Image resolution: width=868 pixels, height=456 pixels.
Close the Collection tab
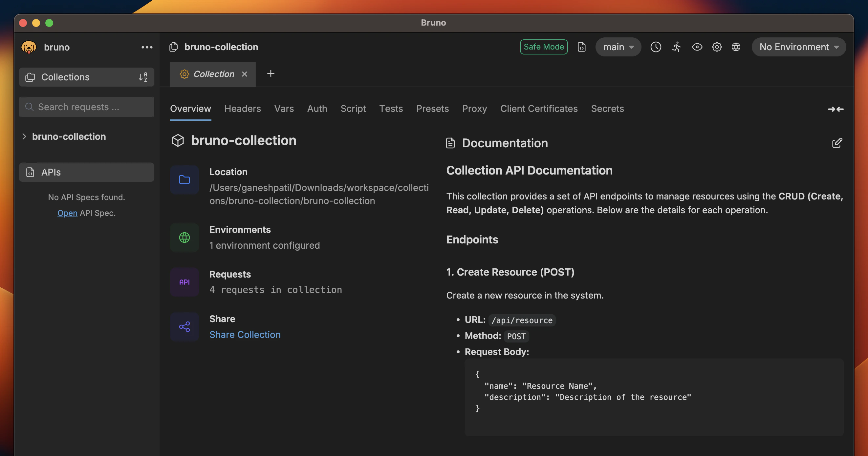245,74
